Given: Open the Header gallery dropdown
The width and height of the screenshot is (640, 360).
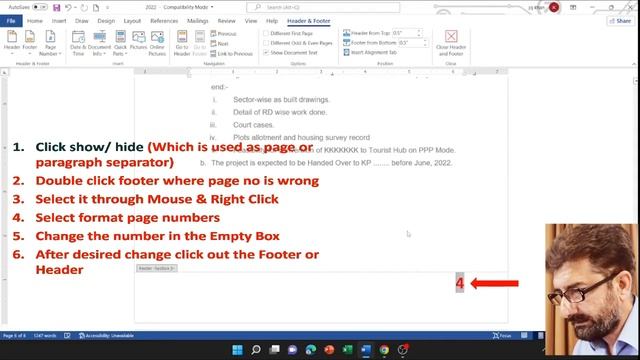Looking at the screenshot, I should pos(12,43).
